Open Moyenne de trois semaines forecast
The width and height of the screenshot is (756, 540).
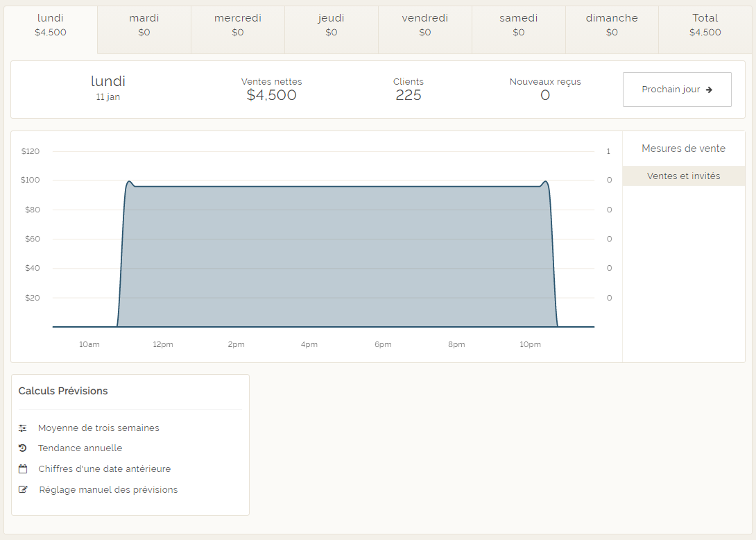[x=98, y=428]
